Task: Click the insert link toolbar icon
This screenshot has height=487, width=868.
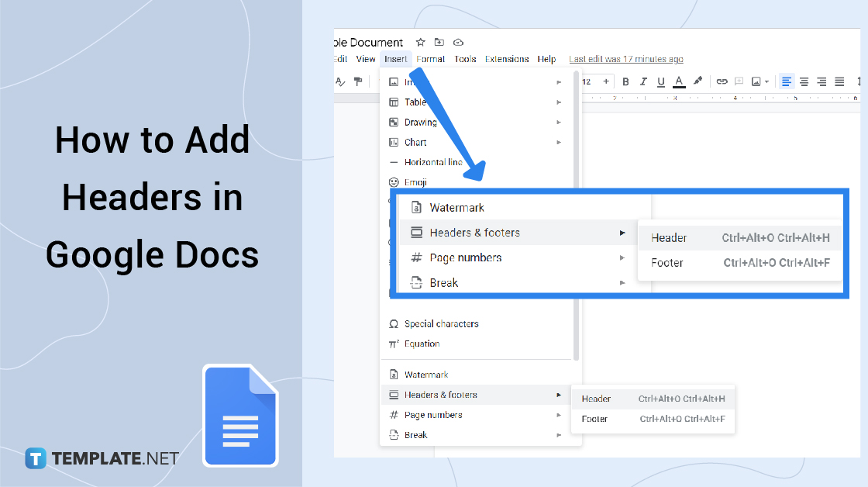Action: [x=722, y=82]
